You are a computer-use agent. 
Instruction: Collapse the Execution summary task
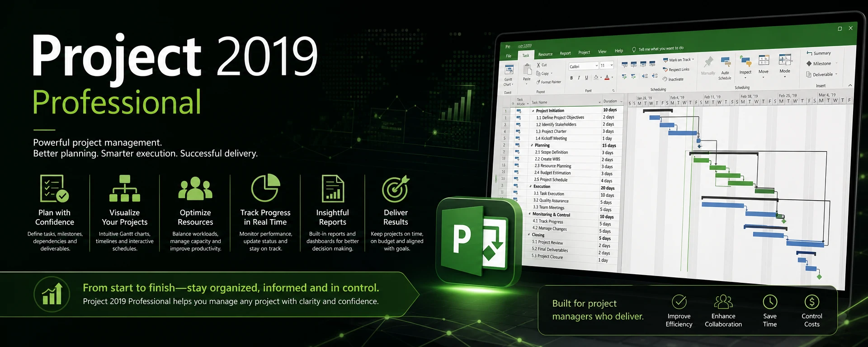[531, 186]
